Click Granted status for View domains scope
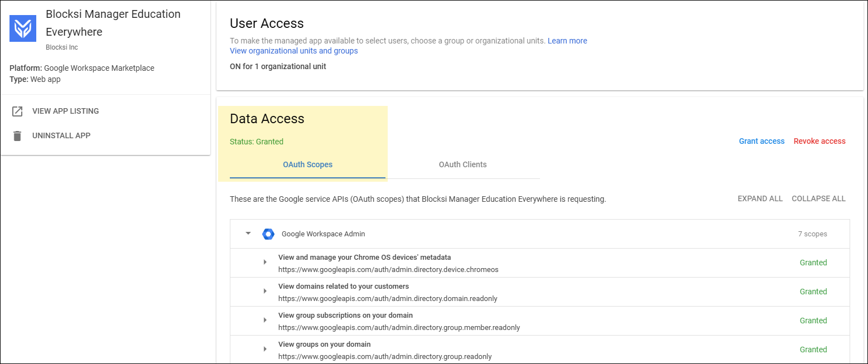Image resolution: width=868 pixels, height=364 pixels. [x=813, y=292]
